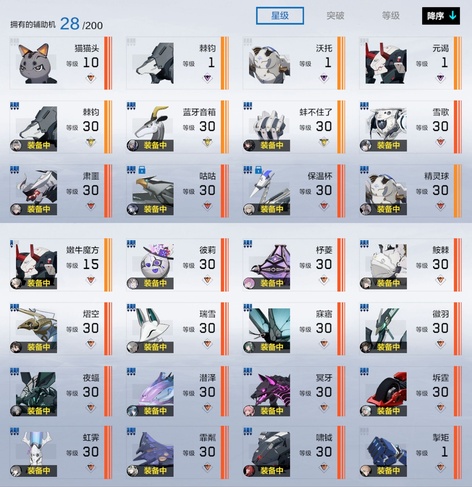Open the 蓝牙音箱 goat-horned CUB card
Viewport: 472px width, 487px height.
(177, 127)
